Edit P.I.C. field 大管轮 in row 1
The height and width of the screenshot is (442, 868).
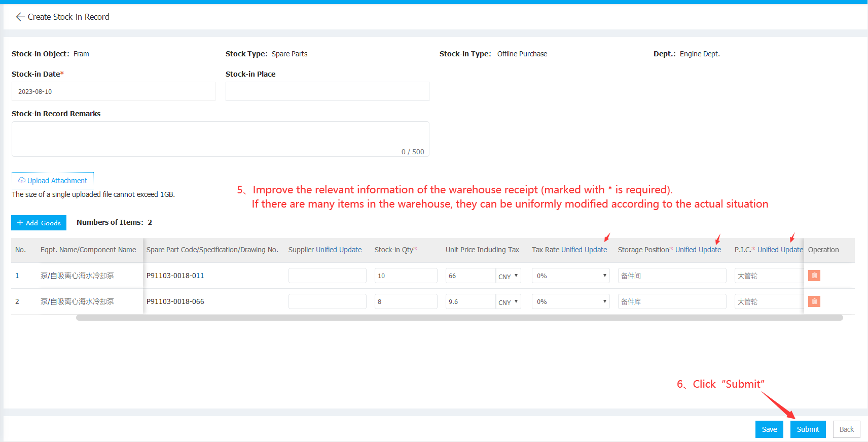(x=769, y=276)
